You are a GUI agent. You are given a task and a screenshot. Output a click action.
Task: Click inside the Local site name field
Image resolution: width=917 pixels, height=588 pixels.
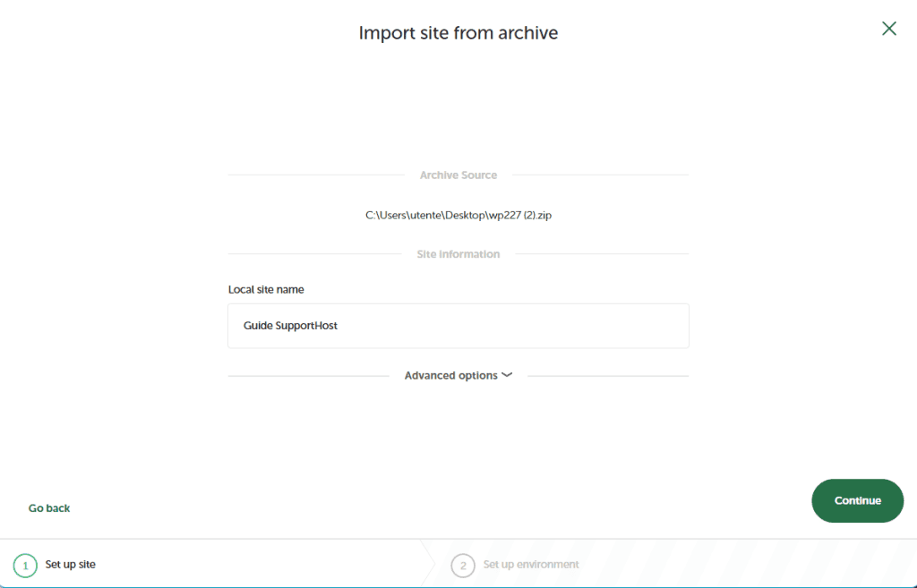[458, 325]
